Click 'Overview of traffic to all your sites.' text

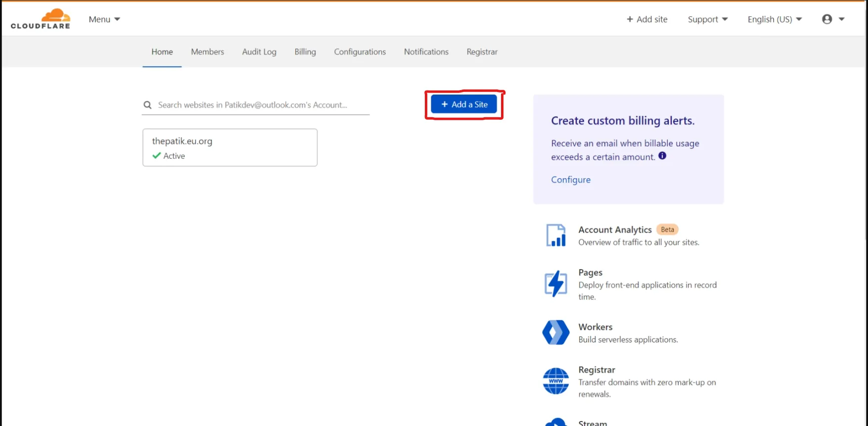point(639,242)
